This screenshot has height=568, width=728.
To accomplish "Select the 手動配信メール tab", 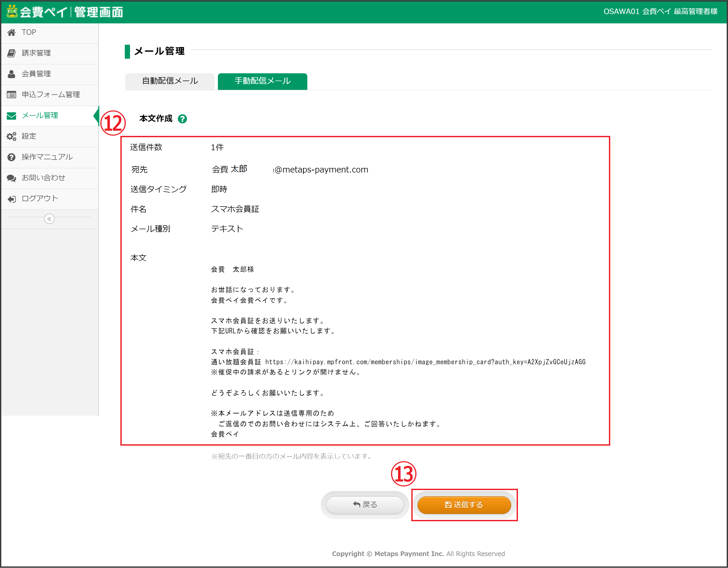I will coord(262,81).
